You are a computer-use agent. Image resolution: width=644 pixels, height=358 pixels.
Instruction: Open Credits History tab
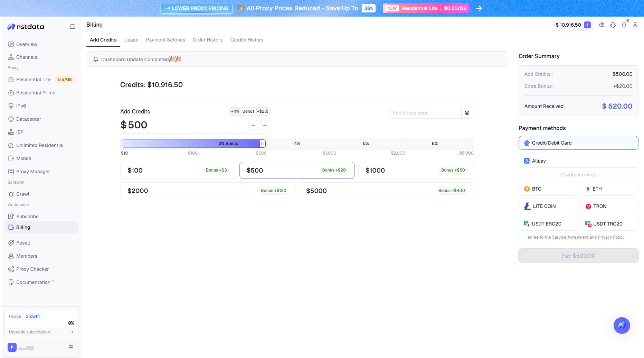247,40
